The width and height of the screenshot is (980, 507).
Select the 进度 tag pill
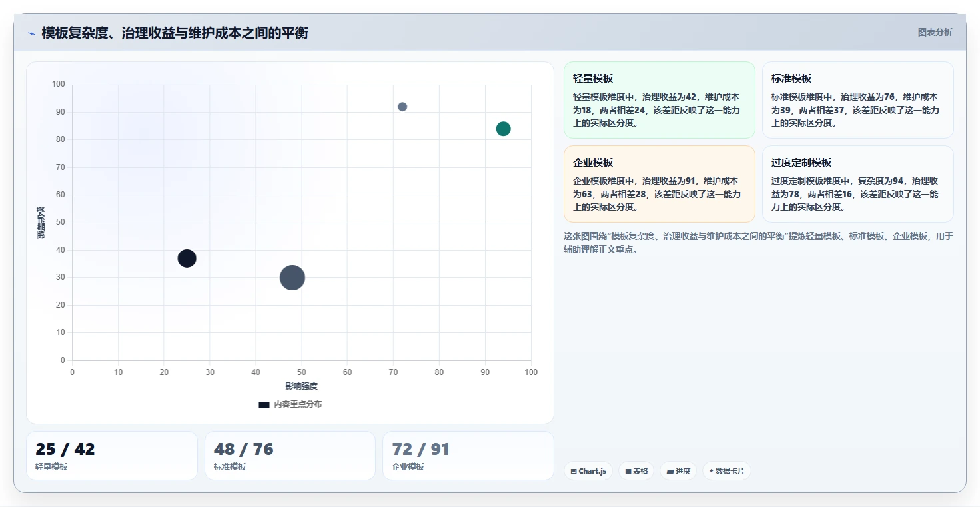tap(678, 471)
